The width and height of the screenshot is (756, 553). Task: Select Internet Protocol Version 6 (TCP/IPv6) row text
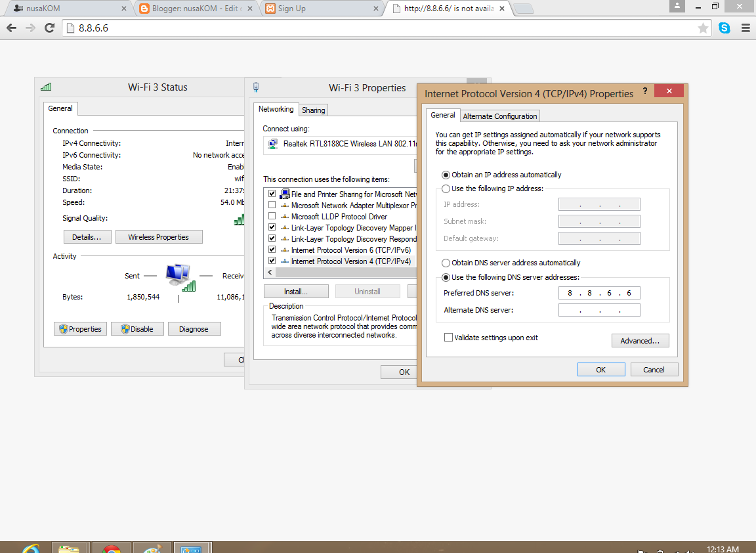tap(351, 250)
